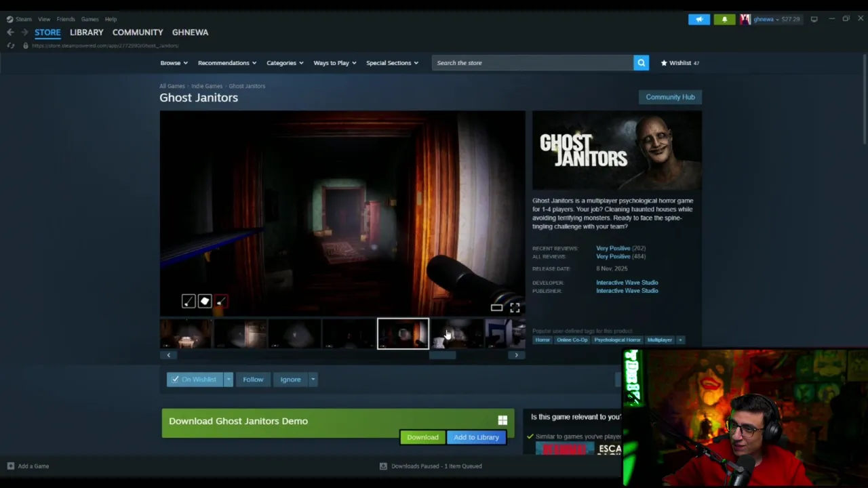
Task: Click the Add a Game plus icon
Action: coord(10,466)
